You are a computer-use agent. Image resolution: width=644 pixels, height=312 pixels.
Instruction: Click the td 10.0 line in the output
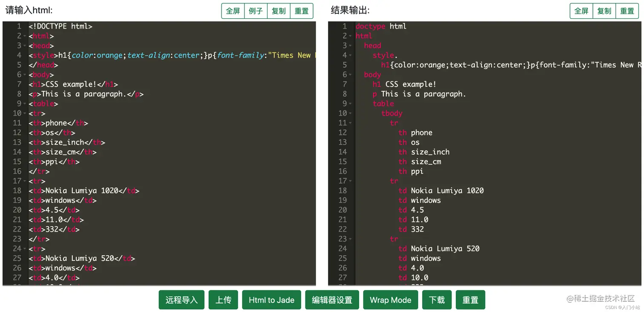(413, 278)
